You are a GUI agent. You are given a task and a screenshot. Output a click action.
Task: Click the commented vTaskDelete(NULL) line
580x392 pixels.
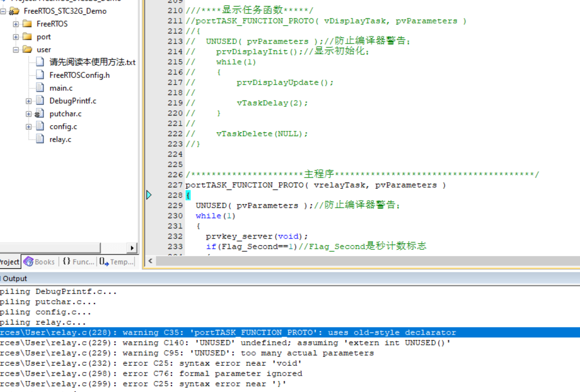pos(247,133)
